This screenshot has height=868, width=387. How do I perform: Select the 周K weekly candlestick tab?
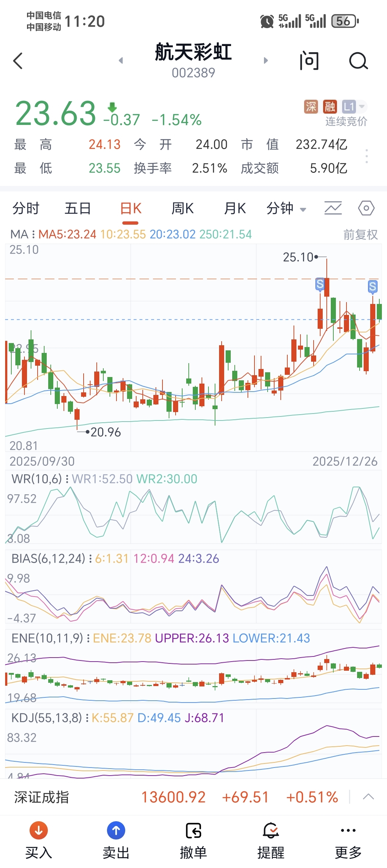(183, 209)
